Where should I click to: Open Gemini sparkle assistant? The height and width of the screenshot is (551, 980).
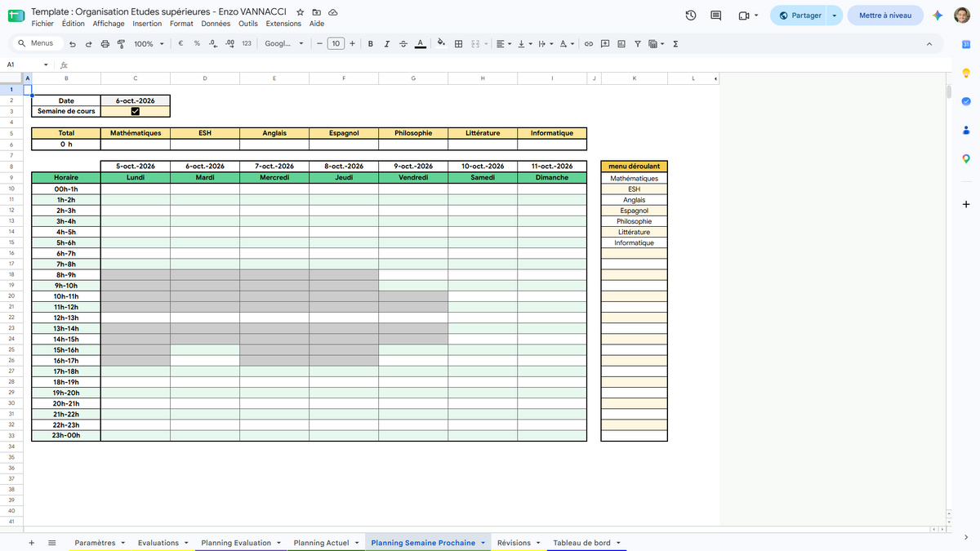click(938, 16)
